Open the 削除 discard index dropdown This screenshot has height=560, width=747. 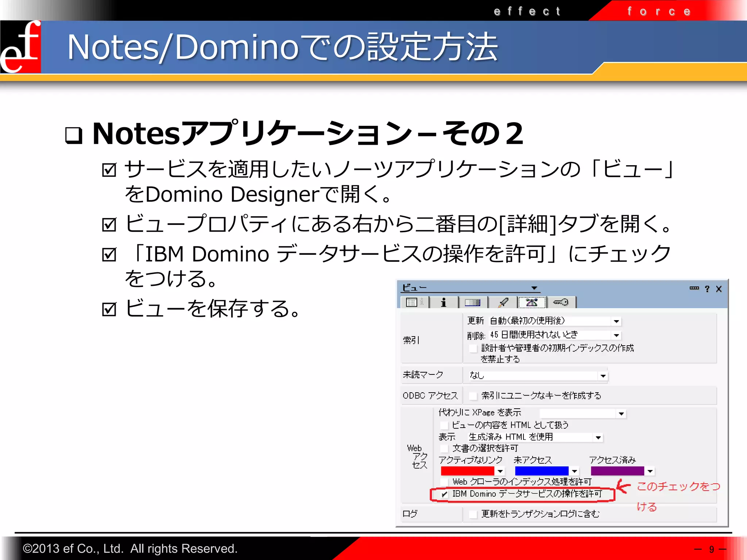[x=616, y=335]
